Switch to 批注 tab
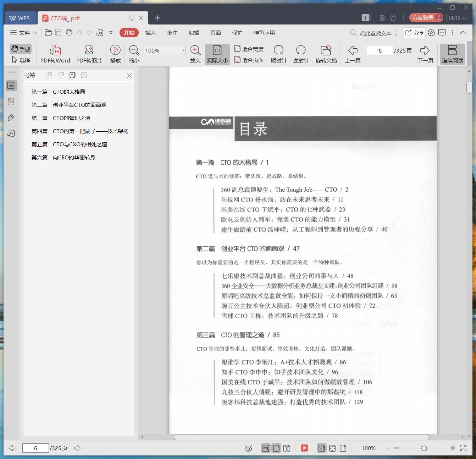This screenshot has height=459, width=476. point(172,33)
